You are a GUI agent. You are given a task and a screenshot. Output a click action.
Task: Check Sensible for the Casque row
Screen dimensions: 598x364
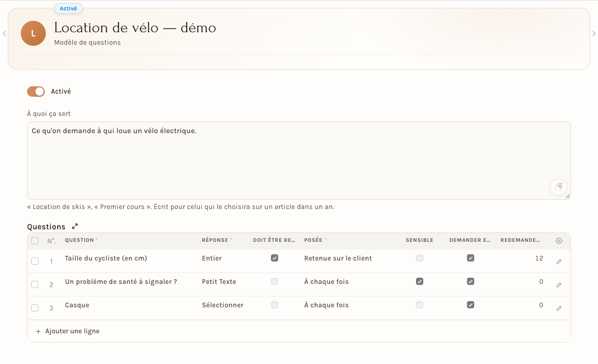click(420, 305)
